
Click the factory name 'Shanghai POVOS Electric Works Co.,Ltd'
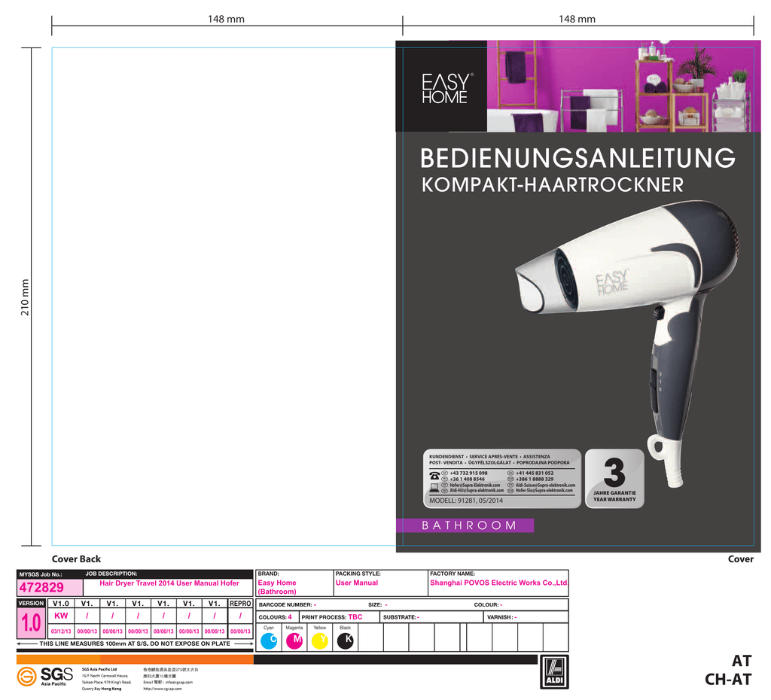point(499,583)
